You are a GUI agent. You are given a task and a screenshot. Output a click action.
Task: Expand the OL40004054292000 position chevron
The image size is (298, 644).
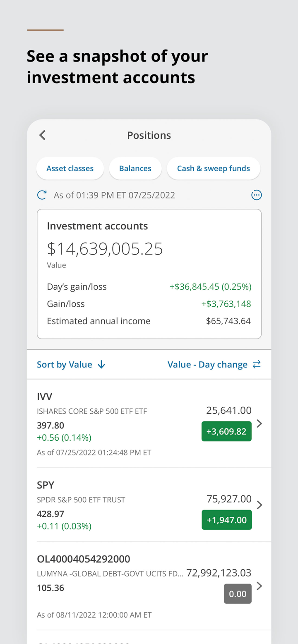point(260,586)
